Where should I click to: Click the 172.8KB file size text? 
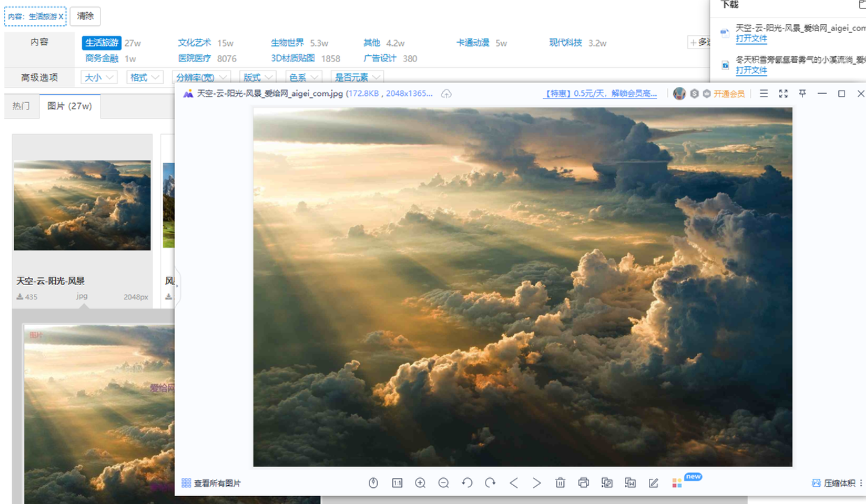(363, 94)
